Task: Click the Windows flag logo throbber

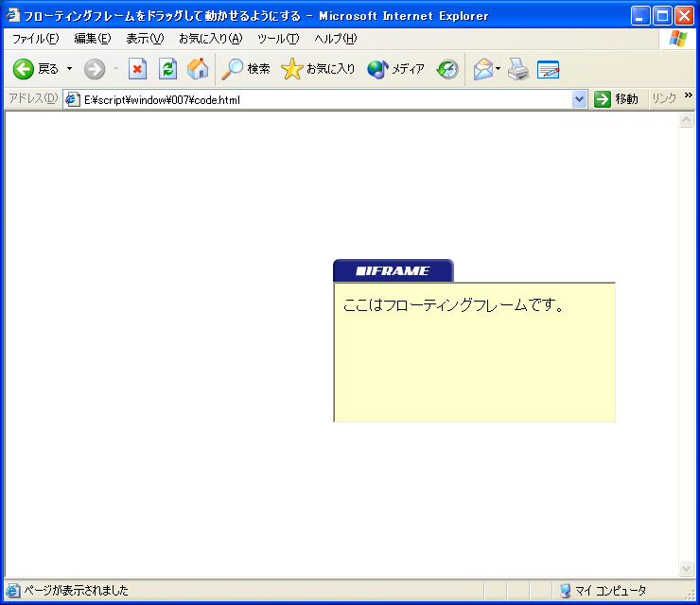Action: (678, 39)
